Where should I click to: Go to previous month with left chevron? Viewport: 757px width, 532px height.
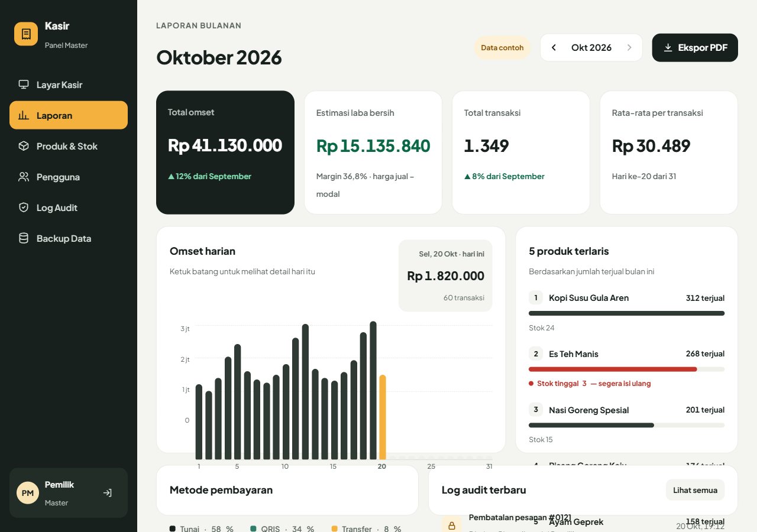pyautogui.click(x=554, y=47)
